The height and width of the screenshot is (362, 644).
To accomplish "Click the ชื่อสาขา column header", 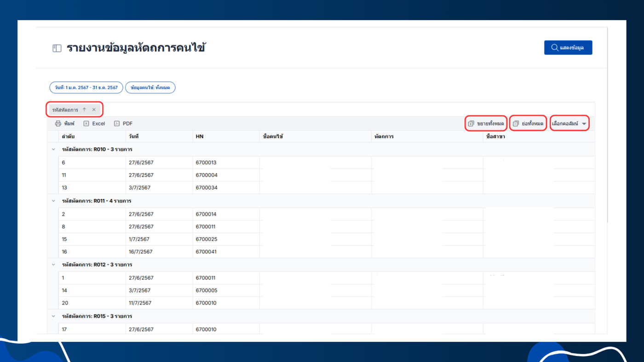I will coord(539,137).
